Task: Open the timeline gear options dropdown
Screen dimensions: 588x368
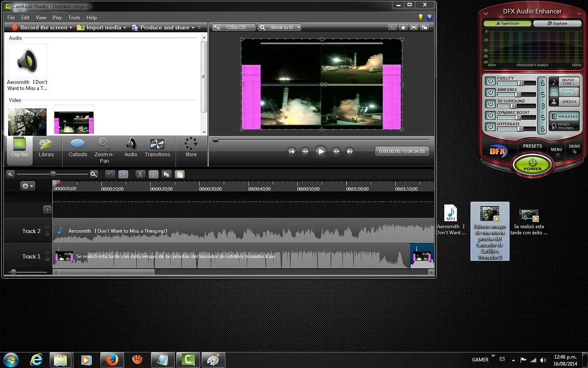Action: tap(27, 186)
